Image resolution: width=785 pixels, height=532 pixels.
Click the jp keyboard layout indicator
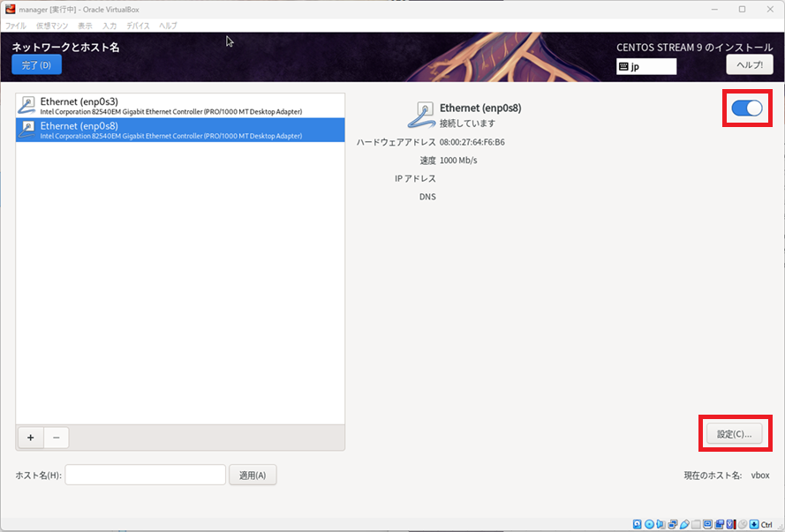[x=646, y=66]
